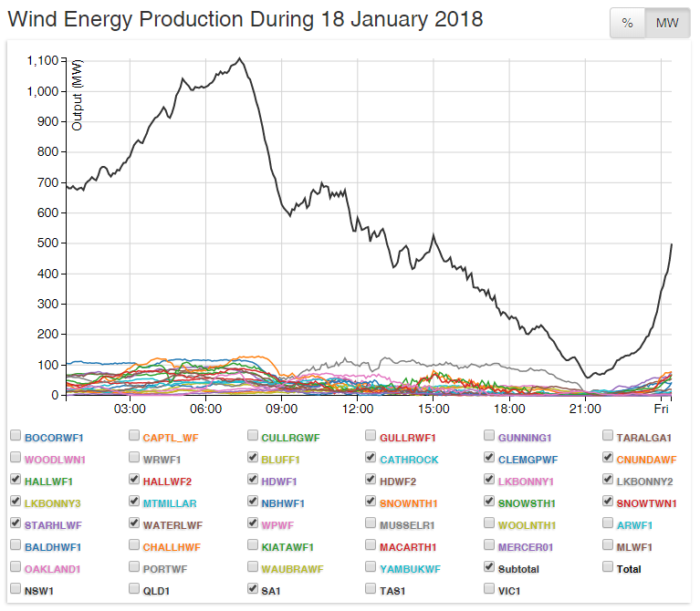
Task: Click the MACARTH1 legend label
Action: tap(408, 546)
